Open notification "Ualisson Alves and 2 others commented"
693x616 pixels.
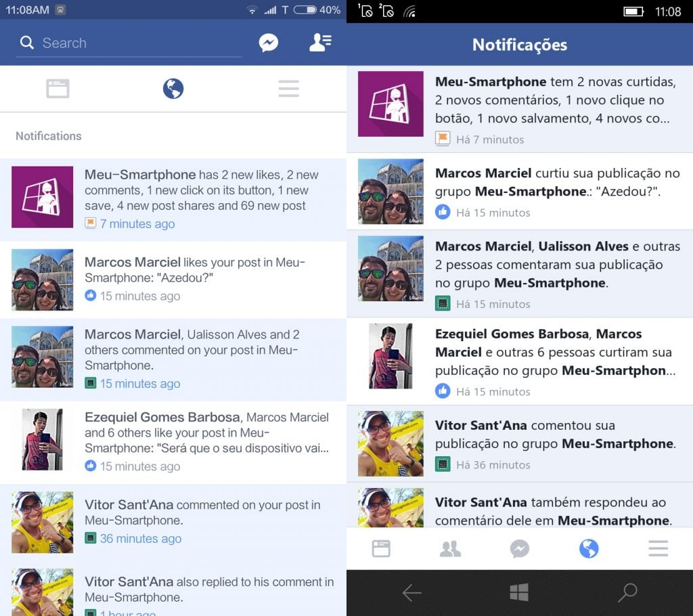[173, 360]
